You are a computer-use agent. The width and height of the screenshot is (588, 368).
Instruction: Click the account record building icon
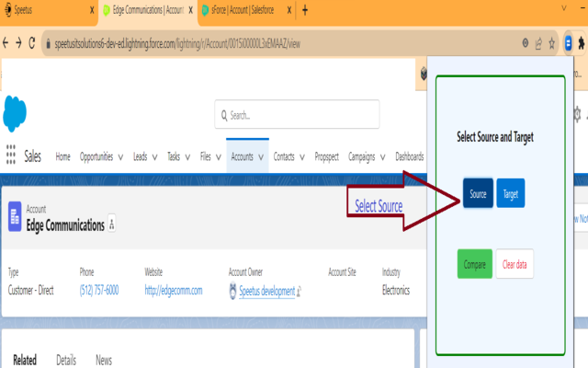(15, 216)
